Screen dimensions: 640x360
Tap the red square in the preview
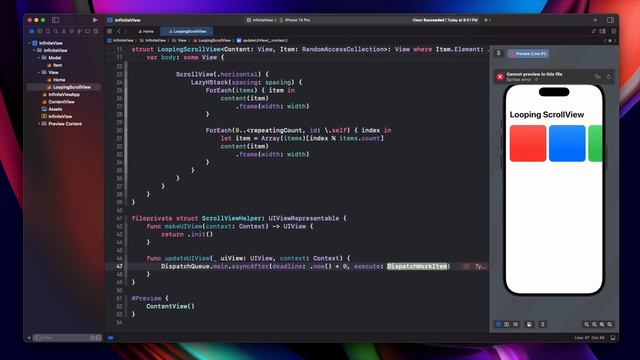[528, 143]
